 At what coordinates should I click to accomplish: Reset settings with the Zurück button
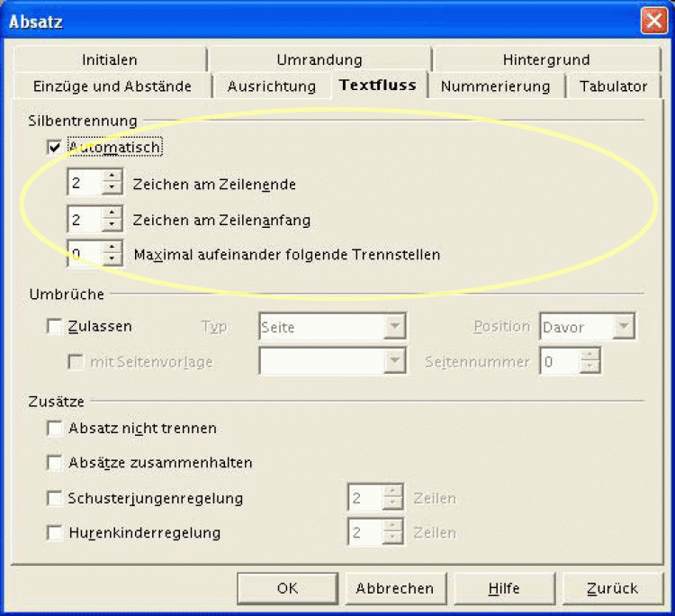click(612, 588)
